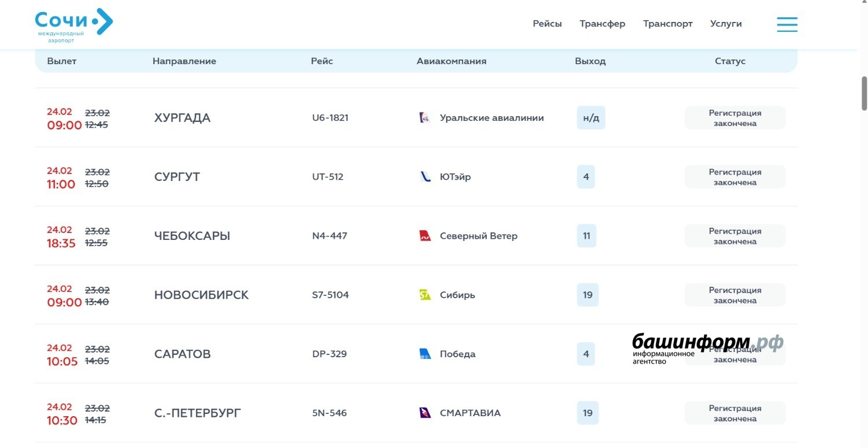Go to the Транспорт section
The image size is (868, 448).
668,24
